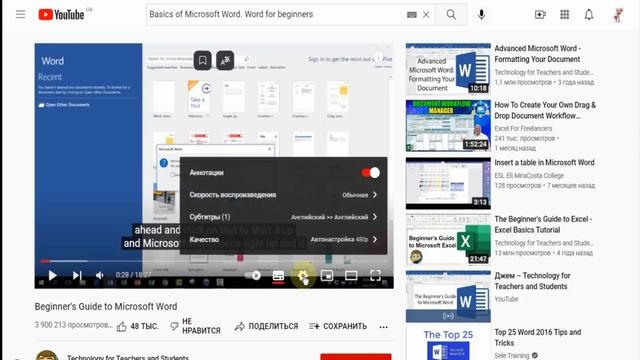The height and width of the screenshot is (360, 640).
Task: Click the 0:28 / 18:27 time display
Action: click(133, 275)
